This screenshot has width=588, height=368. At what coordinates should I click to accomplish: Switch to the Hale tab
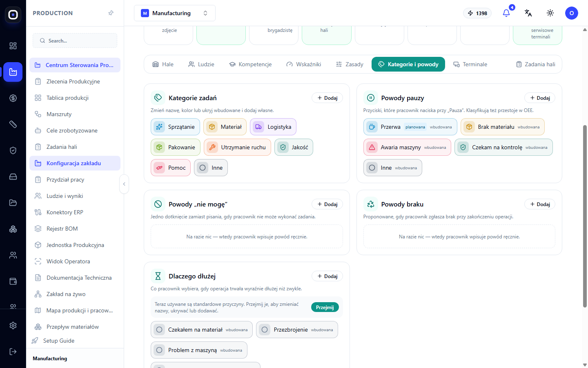click(x=163, y=64)
